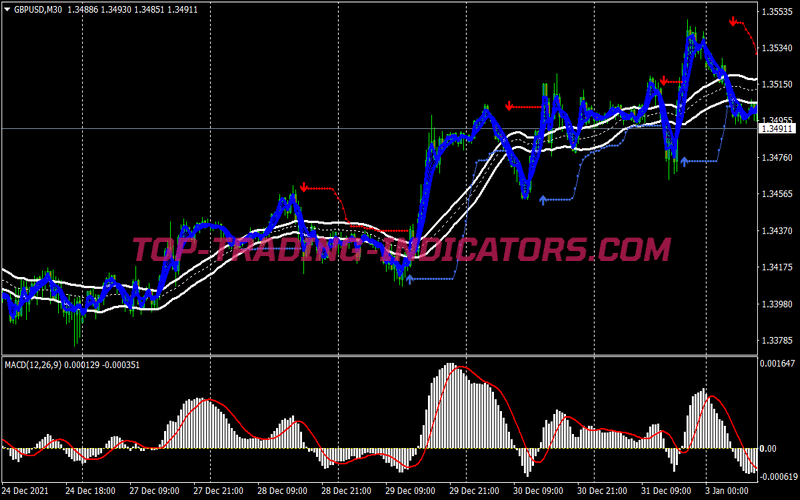Click the 28 Dec 21:00 time label
The image size is (800, 500).
click(x=345, y=491)
